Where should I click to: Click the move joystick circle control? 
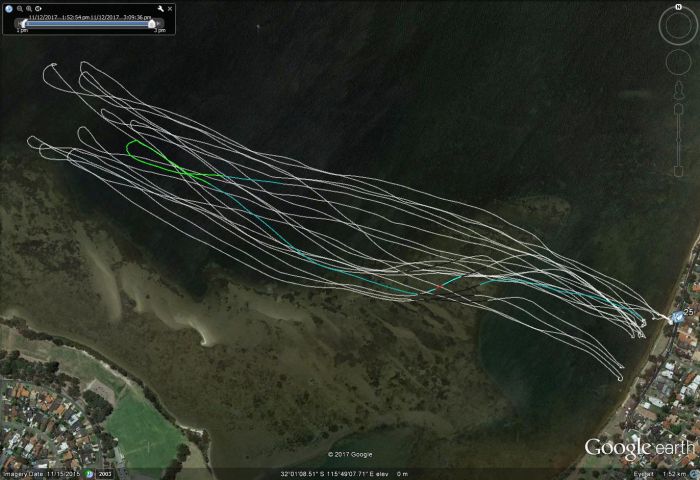677,62
